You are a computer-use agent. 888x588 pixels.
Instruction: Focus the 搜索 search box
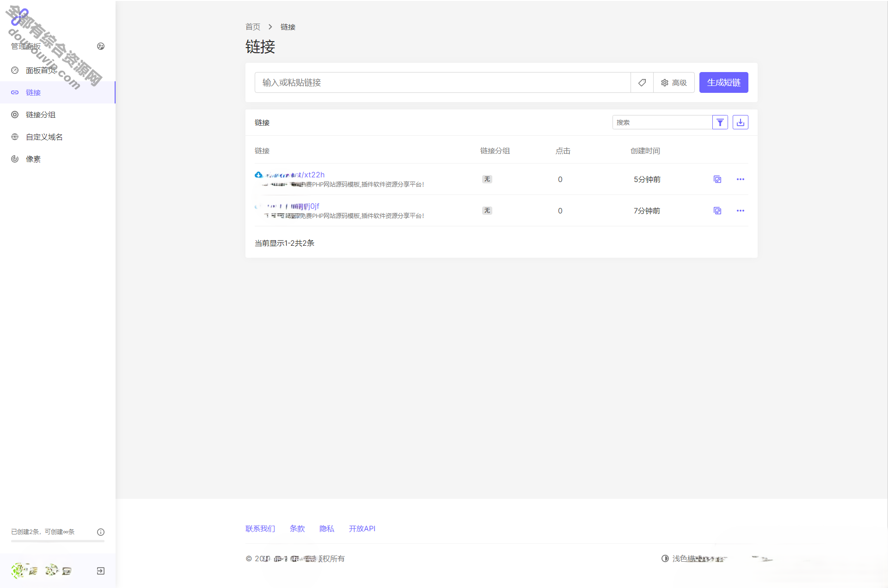662,122
